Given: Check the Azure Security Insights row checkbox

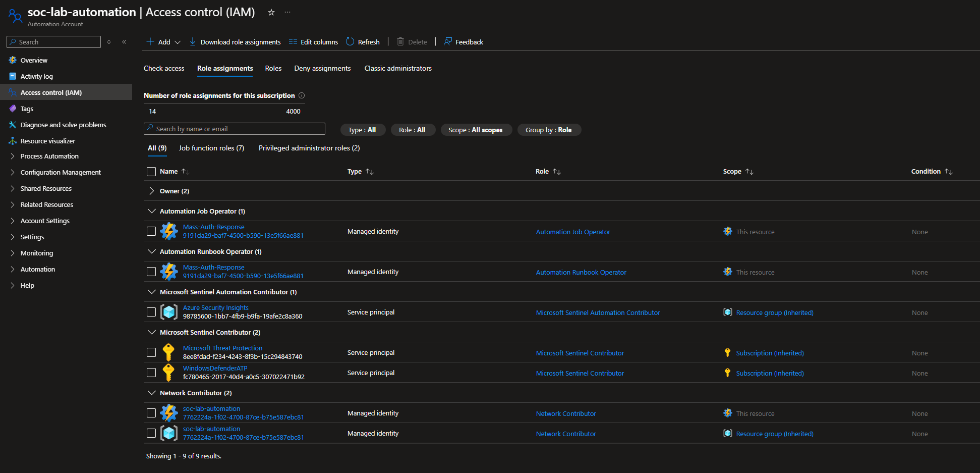Looking at the screenshot, I should (x=151, y=312).
